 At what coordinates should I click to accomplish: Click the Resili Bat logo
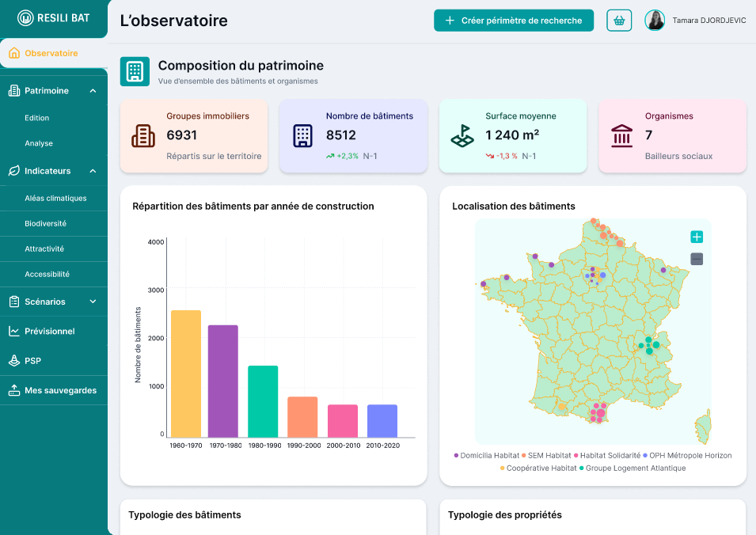coord(53,17)
